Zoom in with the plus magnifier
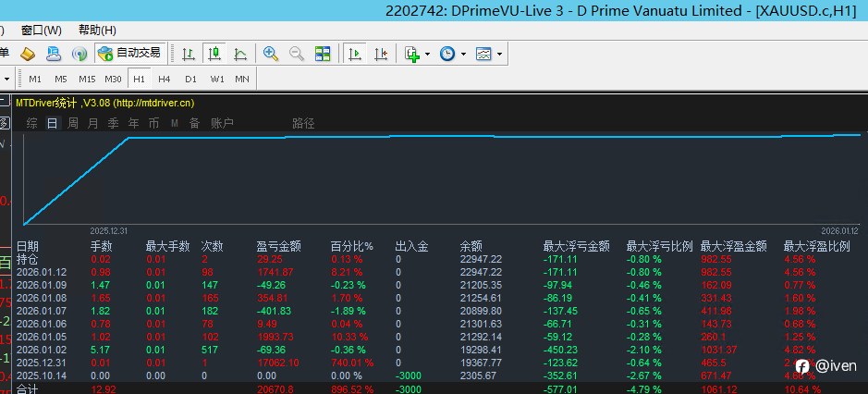868x394 pixels. [271, 54]
